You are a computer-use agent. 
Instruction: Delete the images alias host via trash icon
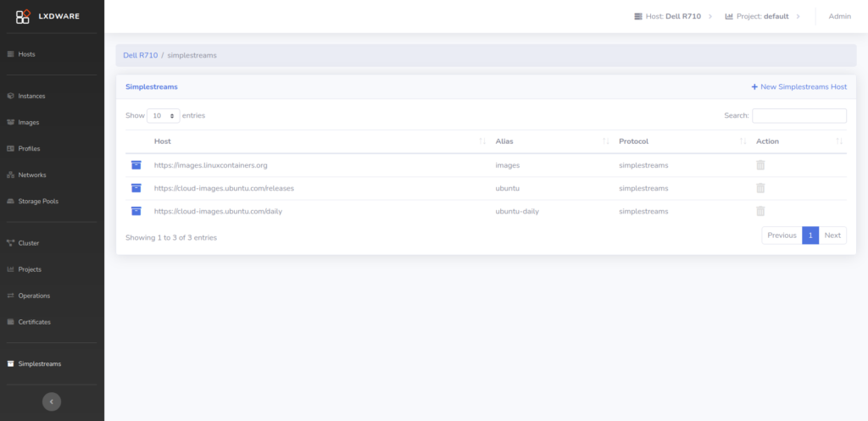[760, 165]
